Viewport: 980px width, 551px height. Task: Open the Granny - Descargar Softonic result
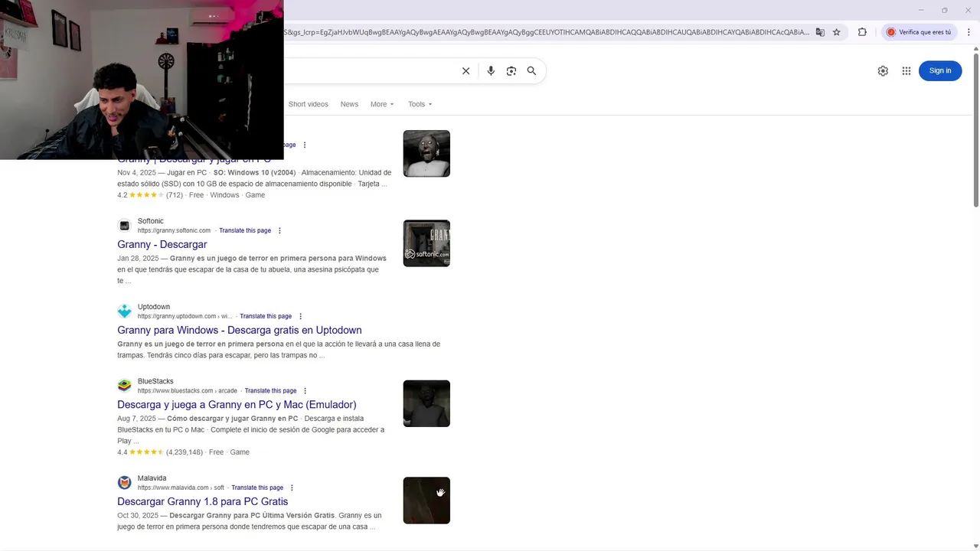(162, 244)
